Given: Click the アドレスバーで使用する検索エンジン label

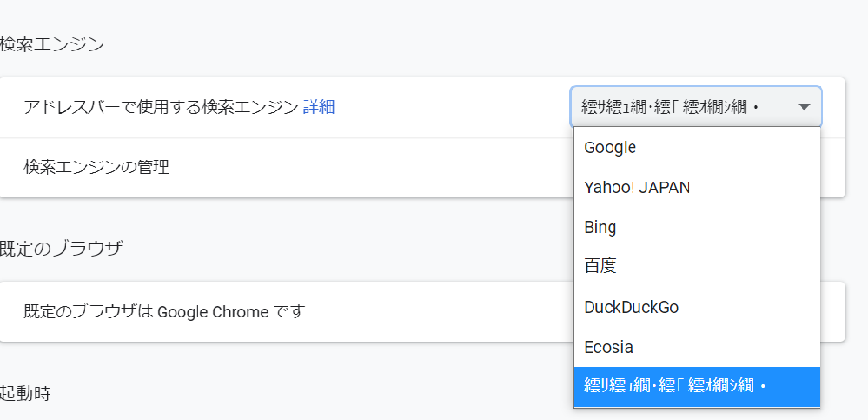Looking at the screenshot, I should coord(161,107).
